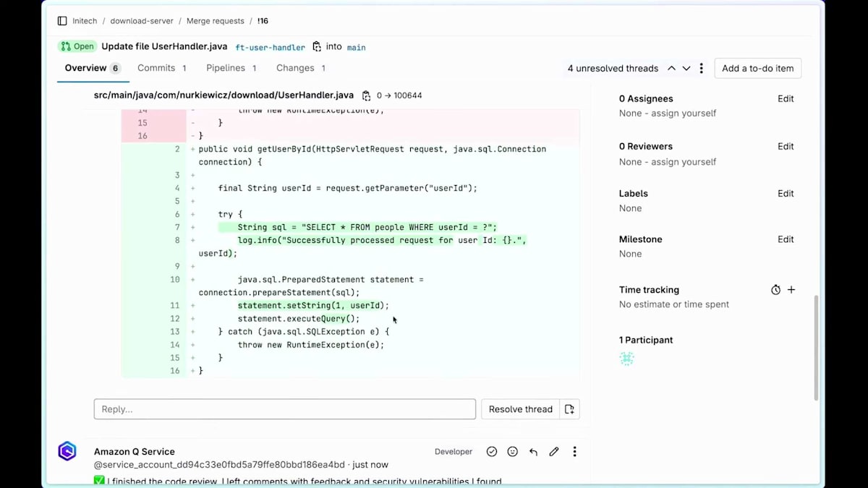
Task: Click the '0 → 100644' file mode text
Action: pos(399,95)
